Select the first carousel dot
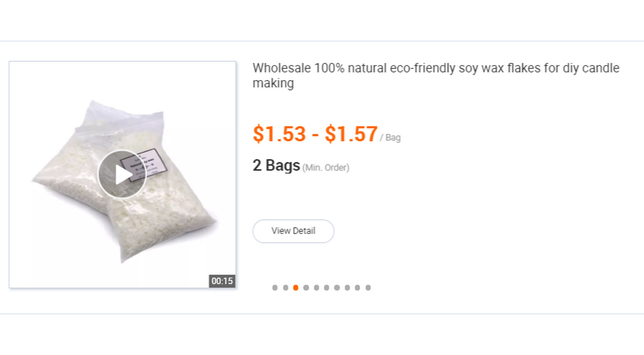The width and height of the screenshot is (644, 355). coord(275,288)
